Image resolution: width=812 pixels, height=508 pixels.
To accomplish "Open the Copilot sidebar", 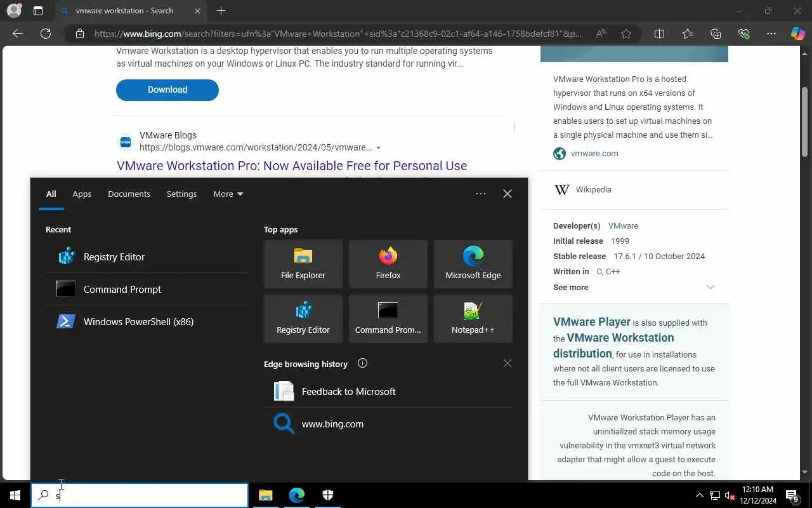I will (798, 34).
